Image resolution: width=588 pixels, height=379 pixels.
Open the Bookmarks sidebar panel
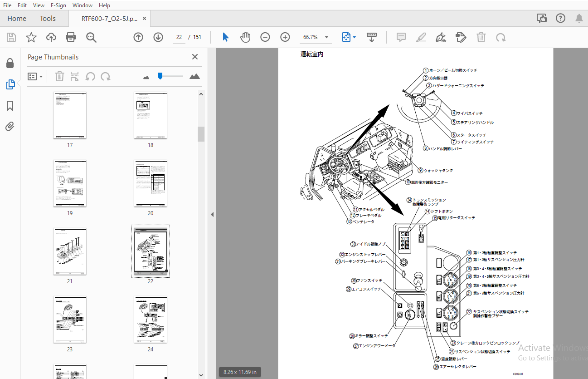[10, 106]
